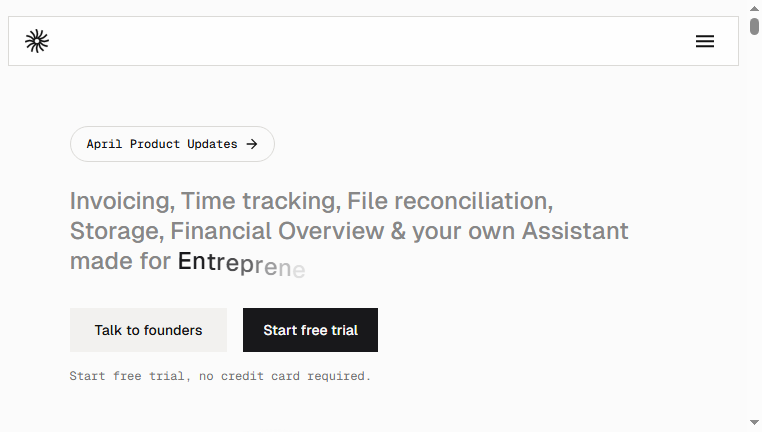762x432 pixels.
Task: Click the Time tracking text in the headline
Action: (x=260, y=201)
